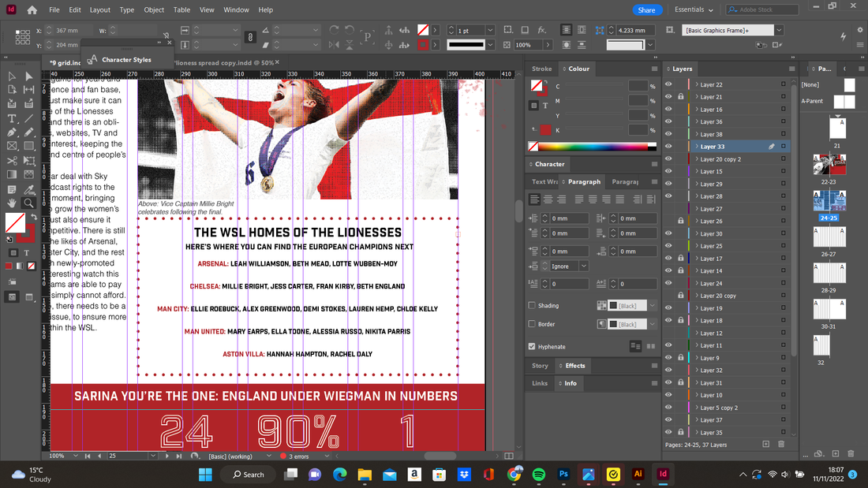868x488 pixels.
Task: Open the zoom level dropdown at bottom
Action: 75,456
